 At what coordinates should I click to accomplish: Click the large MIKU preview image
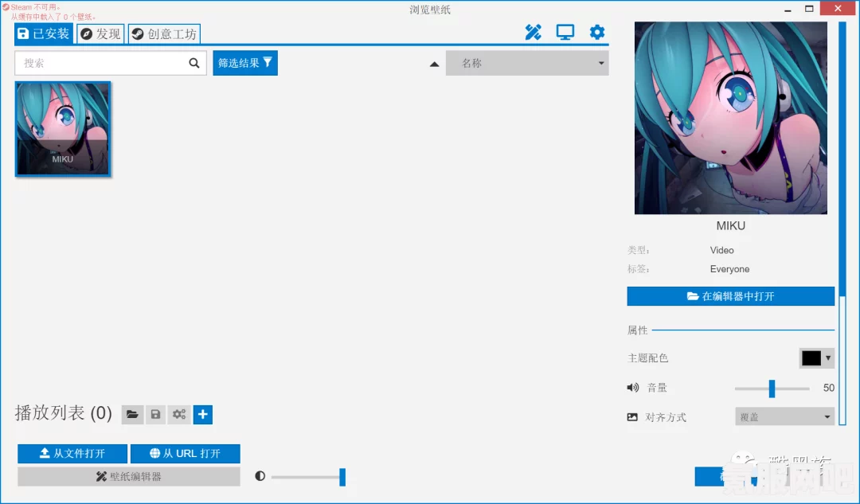[x=730, y=118]
